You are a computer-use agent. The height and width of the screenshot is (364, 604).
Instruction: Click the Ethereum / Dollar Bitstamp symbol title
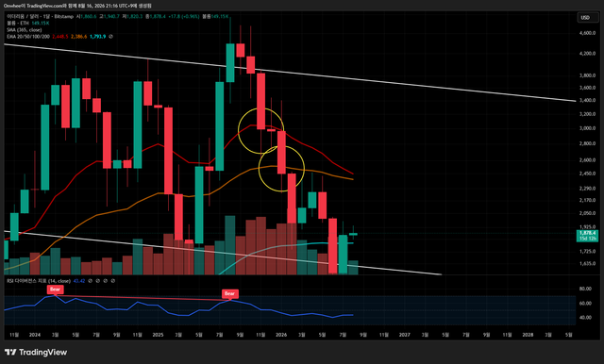click(40, 17)
